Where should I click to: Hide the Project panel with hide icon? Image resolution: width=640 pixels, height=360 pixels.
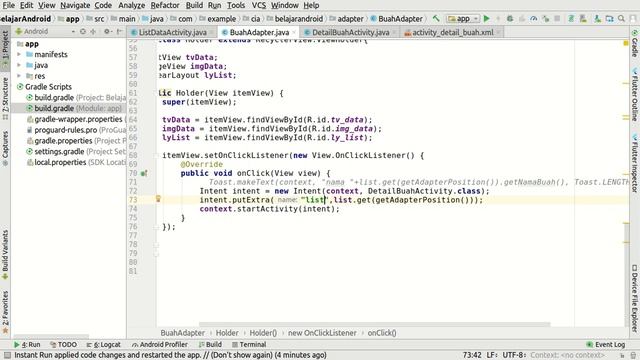(x=120, y=31)
